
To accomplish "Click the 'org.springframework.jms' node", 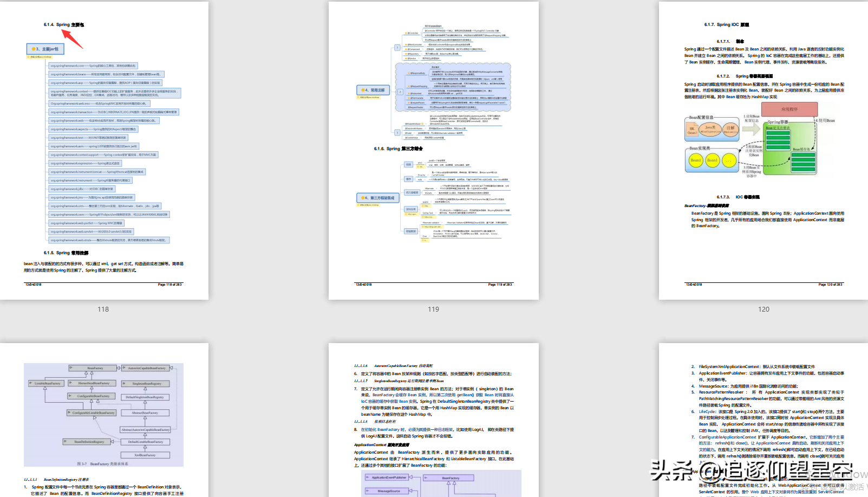I will [x=92, y=197].
